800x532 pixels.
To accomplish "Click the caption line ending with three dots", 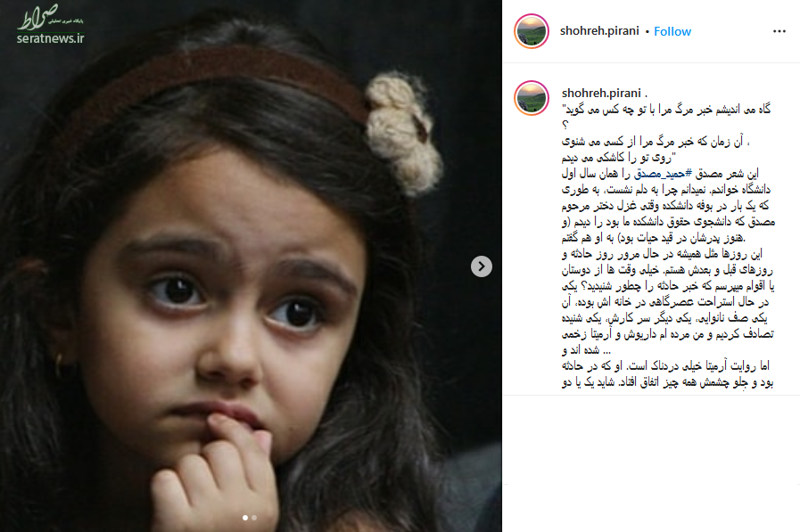I will pos(586,350).
